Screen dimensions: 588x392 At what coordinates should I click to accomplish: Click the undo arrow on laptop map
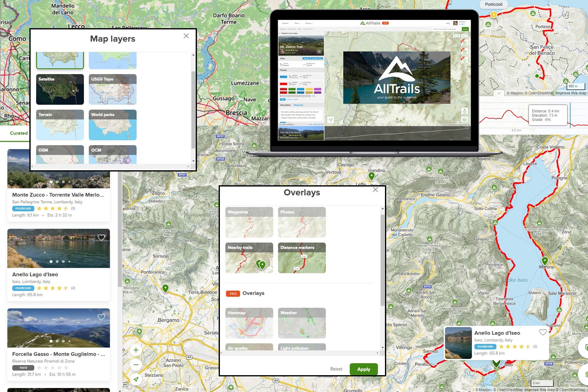point(455,36)
